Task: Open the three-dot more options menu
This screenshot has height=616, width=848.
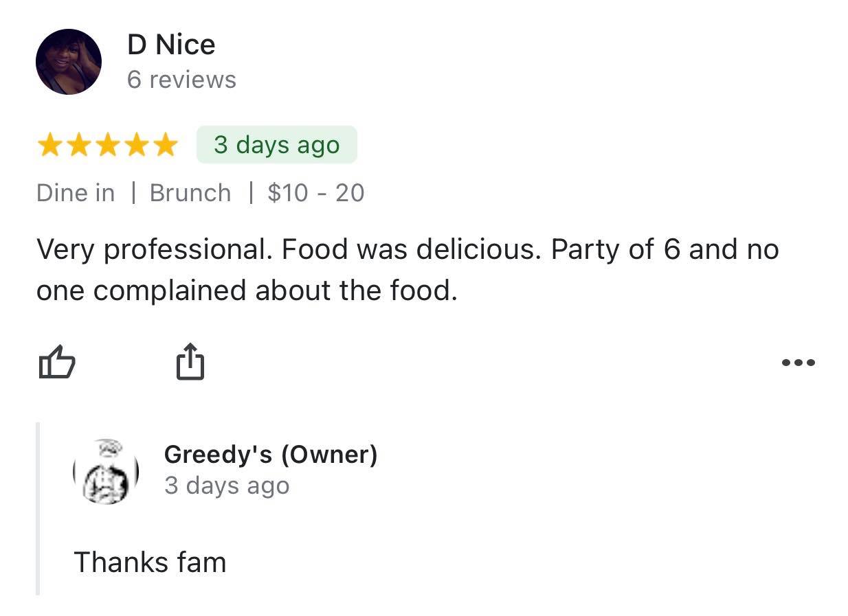Action: coord(799,363)
